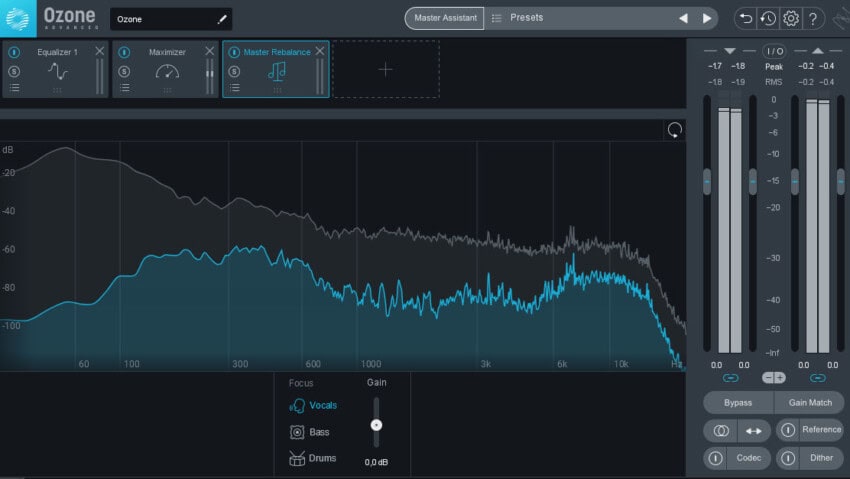Solo the Equalizer 1 module
The width and height of the screenshot is (850, 479).
pyautogui.click(x=14, y=71)
